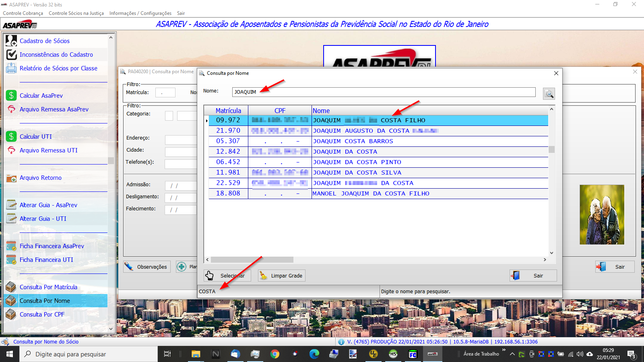Select the JOAQUIM DA COSTA PINTO row

pyautogui.click(x=378, y=162)
